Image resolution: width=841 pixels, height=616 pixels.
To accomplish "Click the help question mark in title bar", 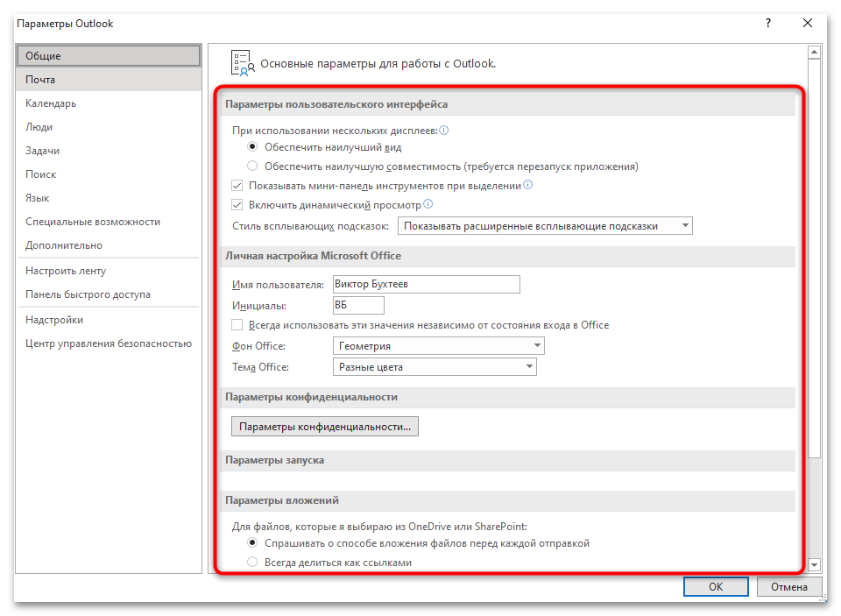I will pos(768,24).
